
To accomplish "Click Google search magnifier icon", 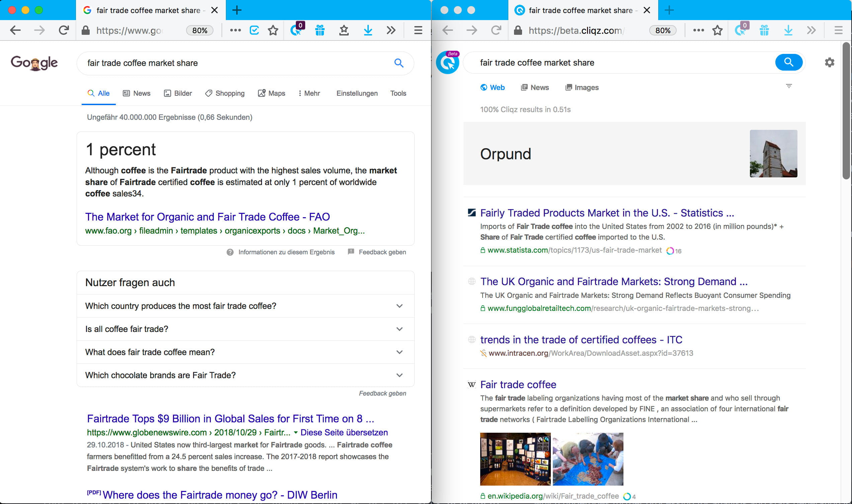I will (399, 63).
